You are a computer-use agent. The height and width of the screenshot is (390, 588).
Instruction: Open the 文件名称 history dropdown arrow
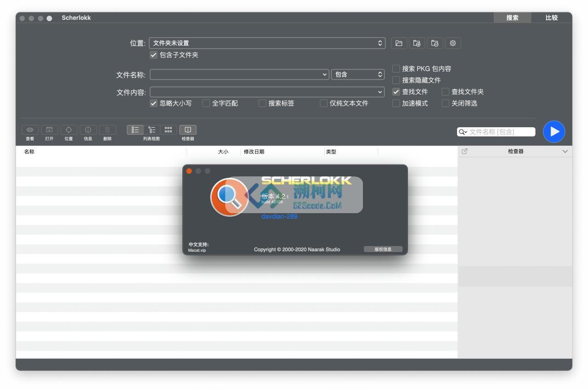pyautogui.click(x=326, y=74)
